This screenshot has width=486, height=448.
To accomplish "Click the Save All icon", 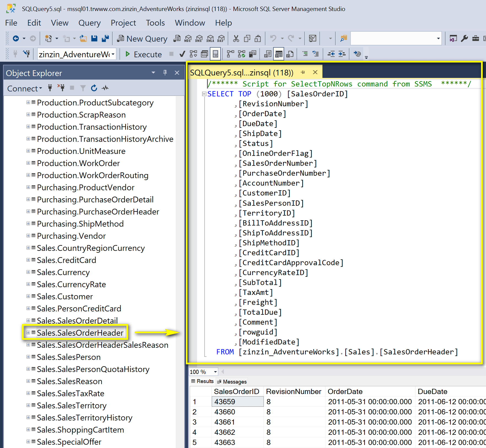I will (105, 38).
